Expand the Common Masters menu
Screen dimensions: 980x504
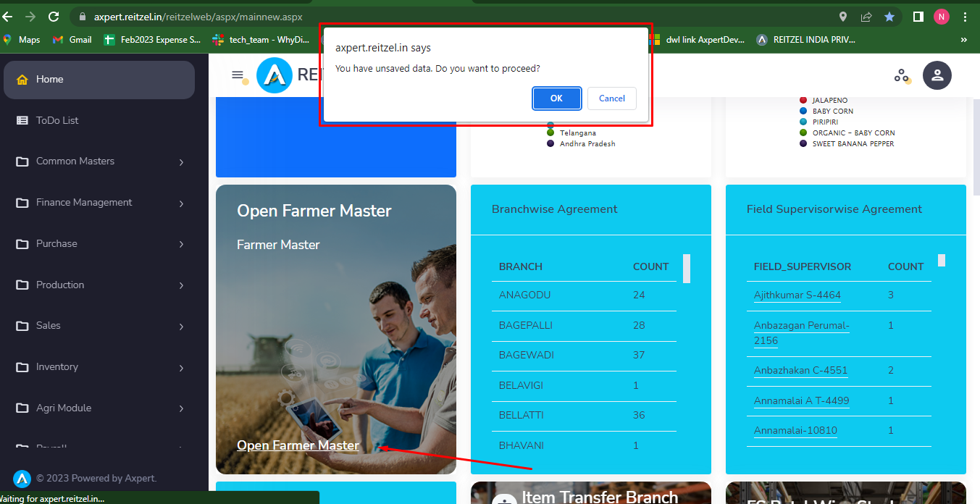[x=99, y=161]
